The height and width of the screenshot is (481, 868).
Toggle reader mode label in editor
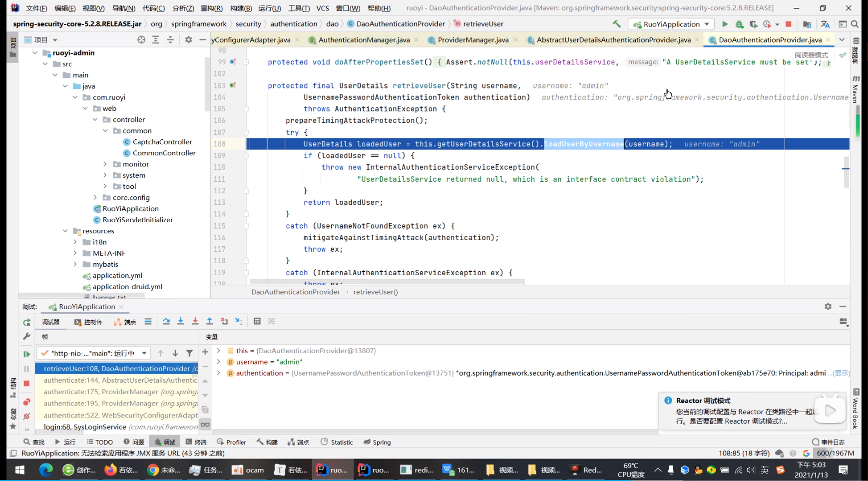(811, 55)
